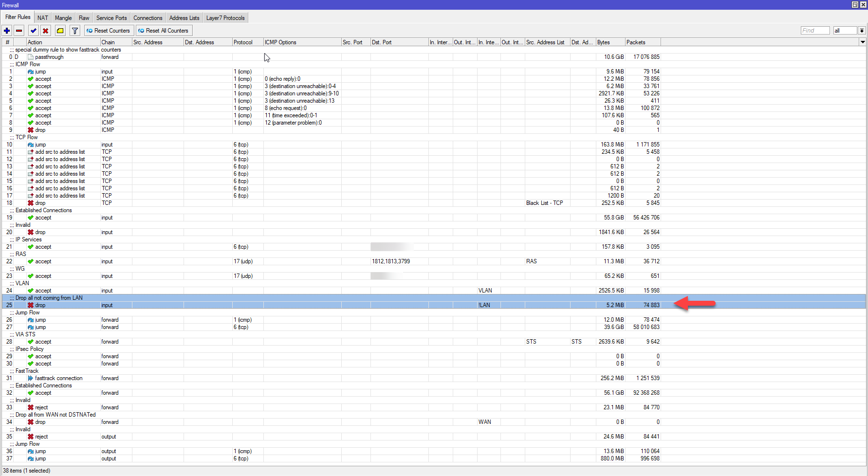Image resolution: width=868 pixels, height=476 pixels.
Task: Click the 'all' chain combo box field
Action: coord(845,31)
